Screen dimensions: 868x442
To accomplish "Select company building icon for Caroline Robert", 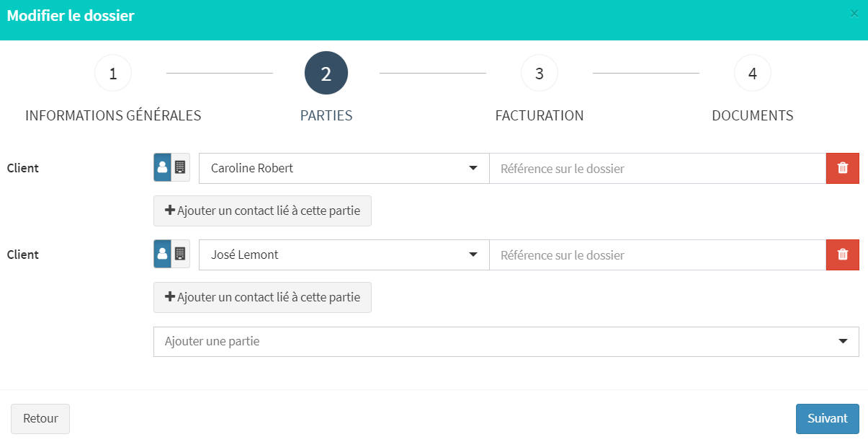I will tap(181, 167).
